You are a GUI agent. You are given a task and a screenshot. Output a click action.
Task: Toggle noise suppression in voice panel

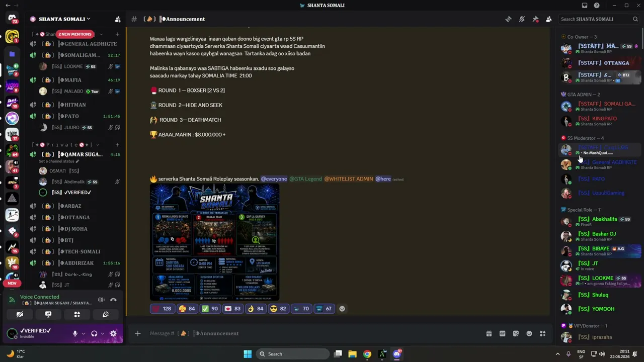coord(101,300)
